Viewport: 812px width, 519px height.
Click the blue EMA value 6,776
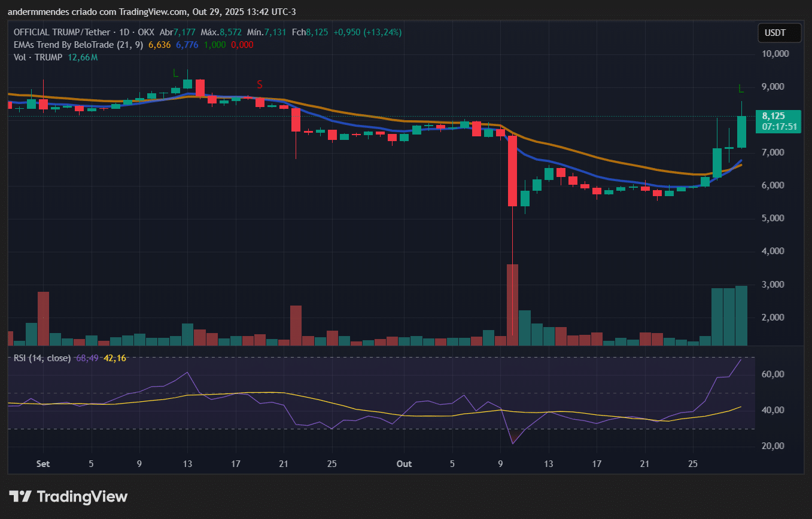coord(187,45)
